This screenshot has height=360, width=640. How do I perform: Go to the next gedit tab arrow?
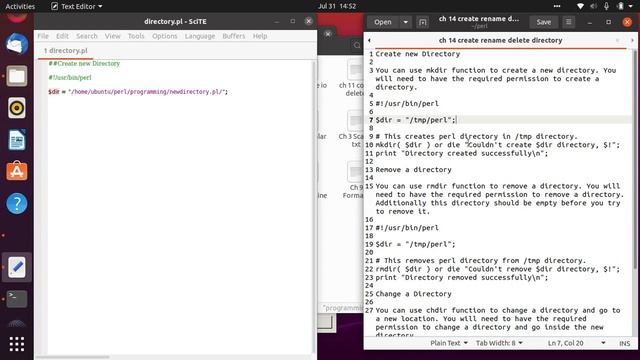coord(632,40)
